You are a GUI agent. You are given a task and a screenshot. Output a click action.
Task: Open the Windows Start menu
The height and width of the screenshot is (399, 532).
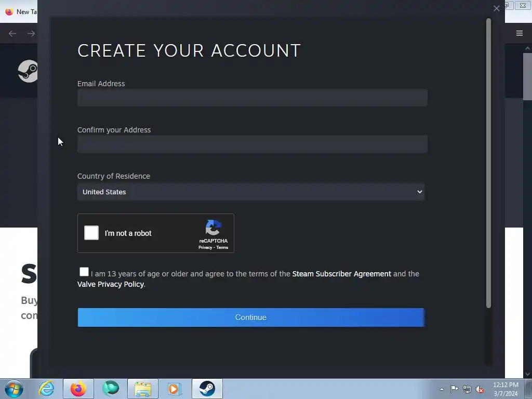point(14,389)
